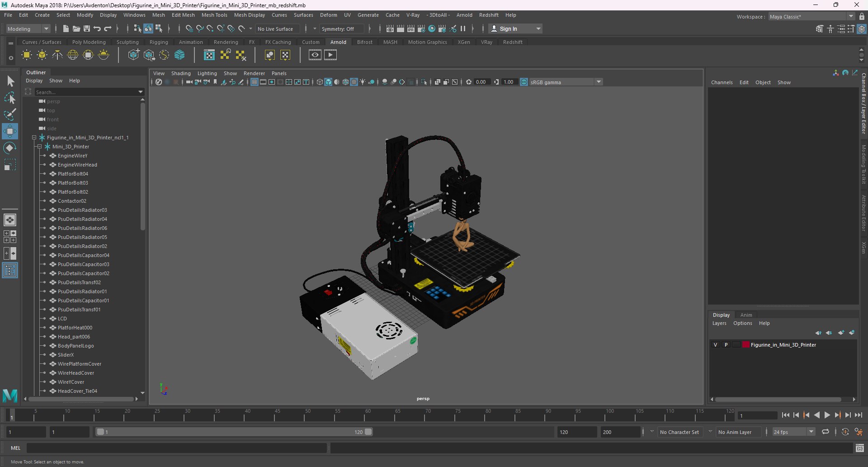This screenshot has height=467, width=868.
Task: Toggle the auto keyframe button
Action: [x=845, y=432]
